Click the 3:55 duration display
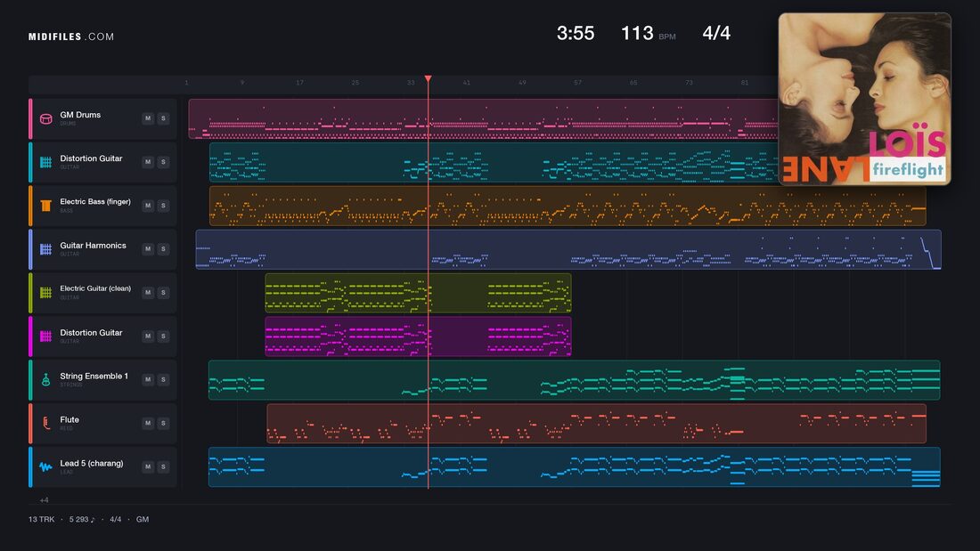This screenshot has width=980, height=551. click(576, 33)
